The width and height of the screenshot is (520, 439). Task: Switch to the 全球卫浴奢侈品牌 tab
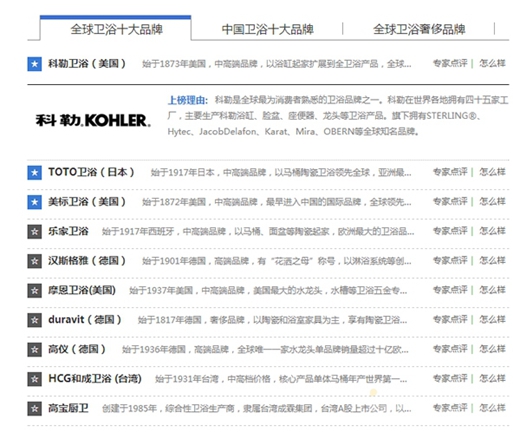[419, 29]
